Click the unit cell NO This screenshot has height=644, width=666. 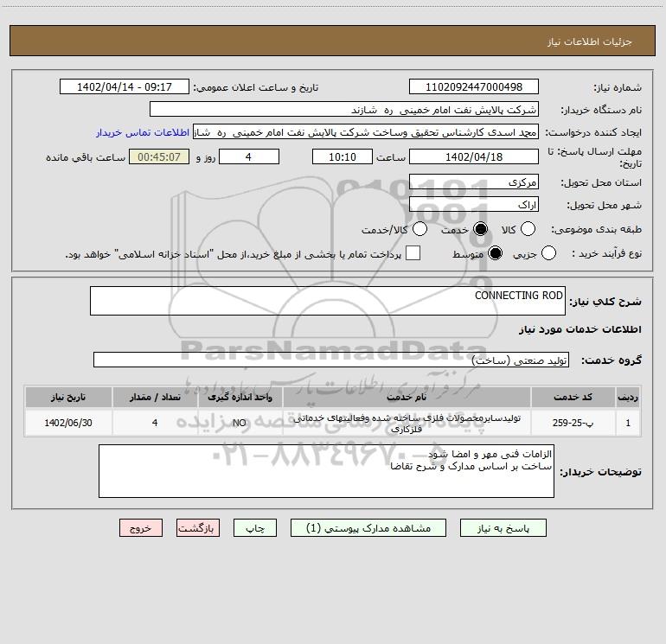[x=240, y=423]
